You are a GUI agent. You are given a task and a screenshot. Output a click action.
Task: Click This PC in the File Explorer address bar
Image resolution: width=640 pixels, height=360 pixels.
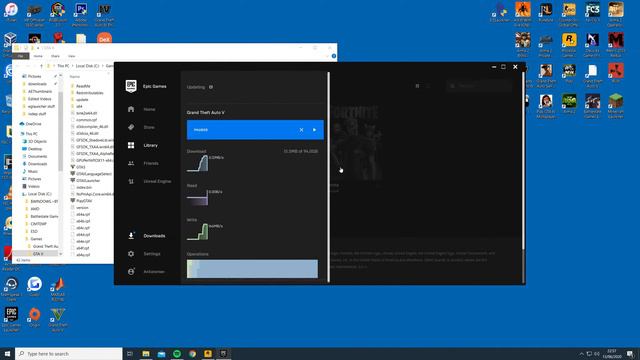tap(63, 66)
